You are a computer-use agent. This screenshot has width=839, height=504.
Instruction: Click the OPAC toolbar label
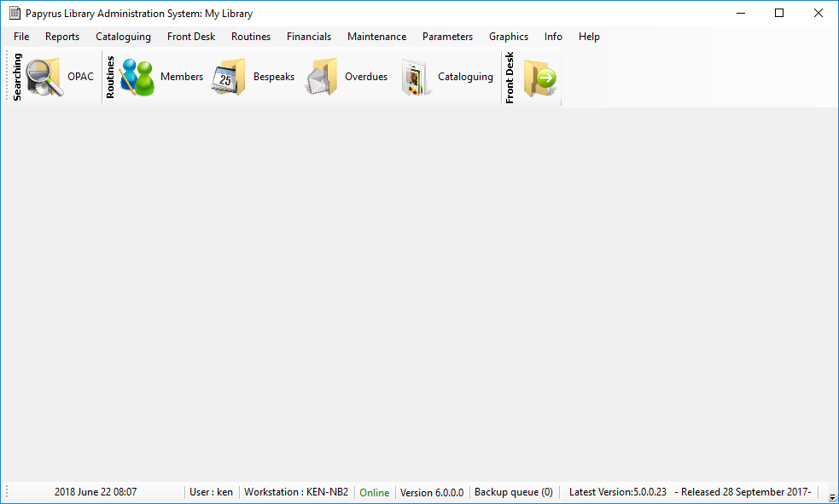coord(80,77)
